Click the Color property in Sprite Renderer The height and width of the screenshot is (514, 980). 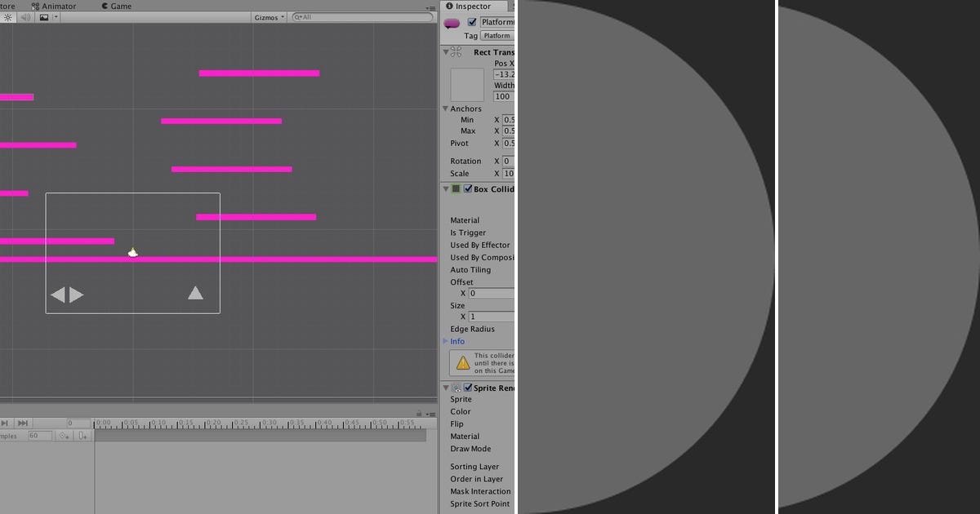point(460,411)
